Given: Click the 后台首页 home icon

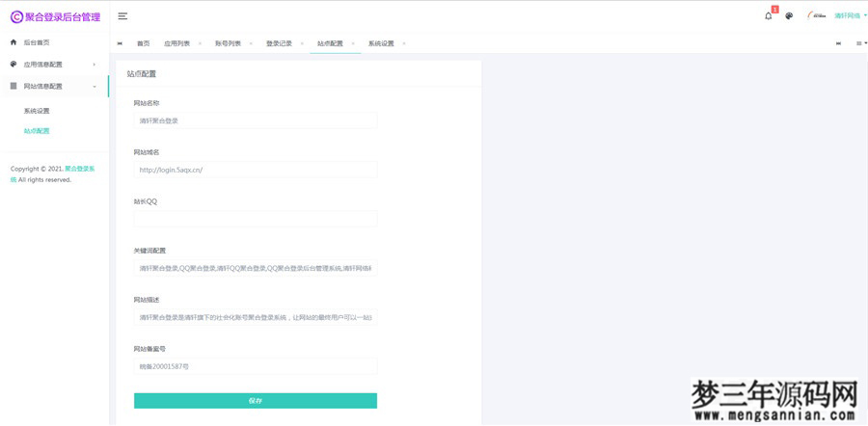Looking at the screenshot, I should [x=14, y=42].
